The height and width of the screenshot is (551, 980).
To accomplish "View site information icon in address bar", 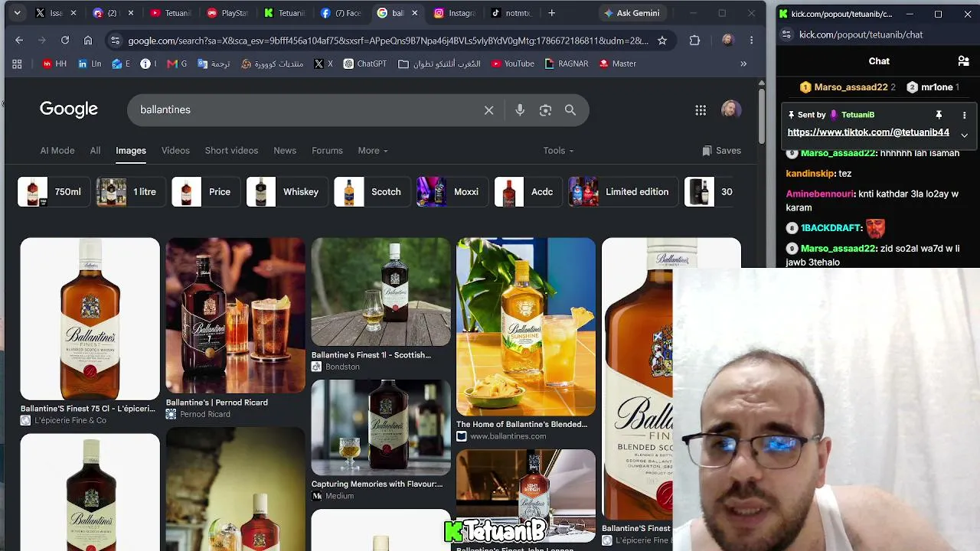I will [x=114, y=40].
